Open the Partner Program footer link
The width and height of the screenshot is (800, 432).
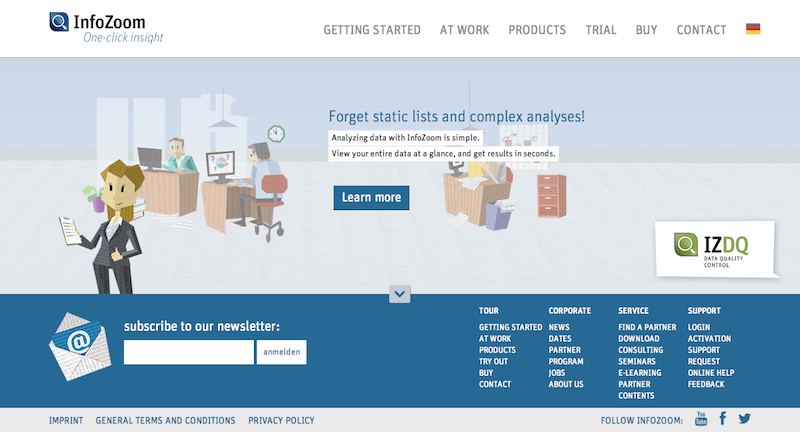(x=565, y=355)
